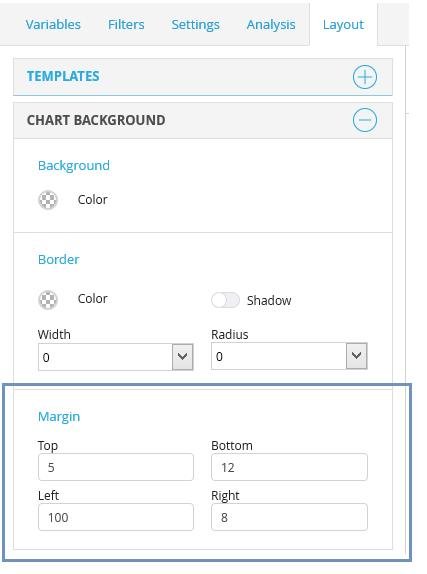Open the Border color picker swatch
Viewport: 427px width, 574px height.
click(48, 300)
